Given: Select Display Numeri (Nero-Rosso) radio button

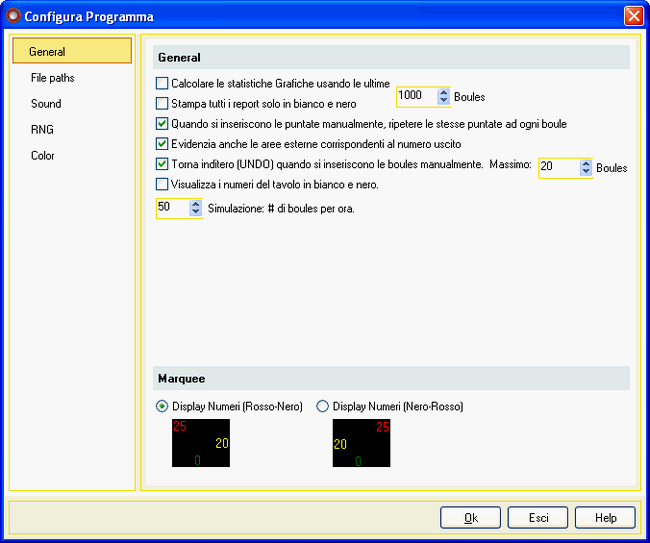Looking at the screenshot, I should tap(322, 406).
